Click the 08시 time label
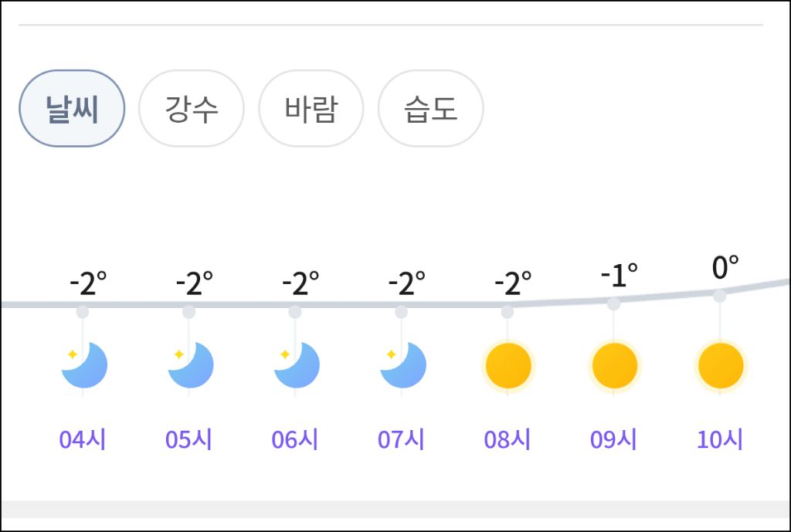 [507, 439]
